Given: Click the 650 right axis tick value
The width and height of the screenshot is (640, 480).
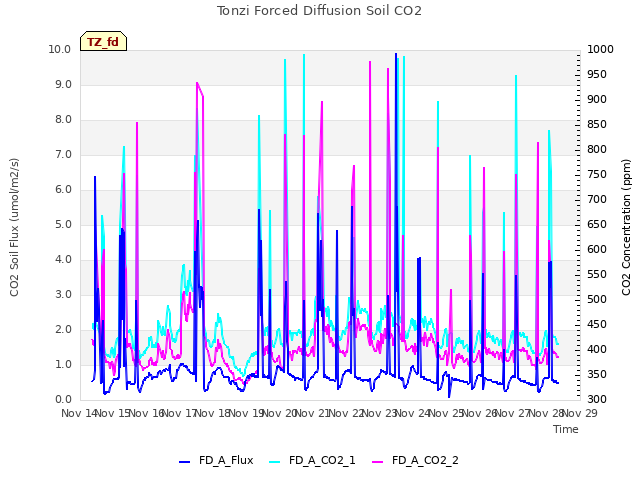Looking at the screenshot, I should coord(597,224).
